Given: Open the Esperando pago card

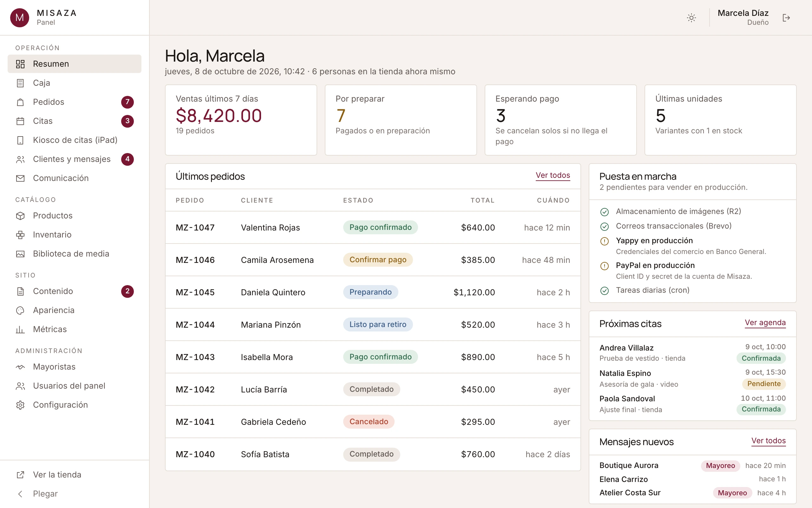Looking at the screenshot, I should [560, 120].
